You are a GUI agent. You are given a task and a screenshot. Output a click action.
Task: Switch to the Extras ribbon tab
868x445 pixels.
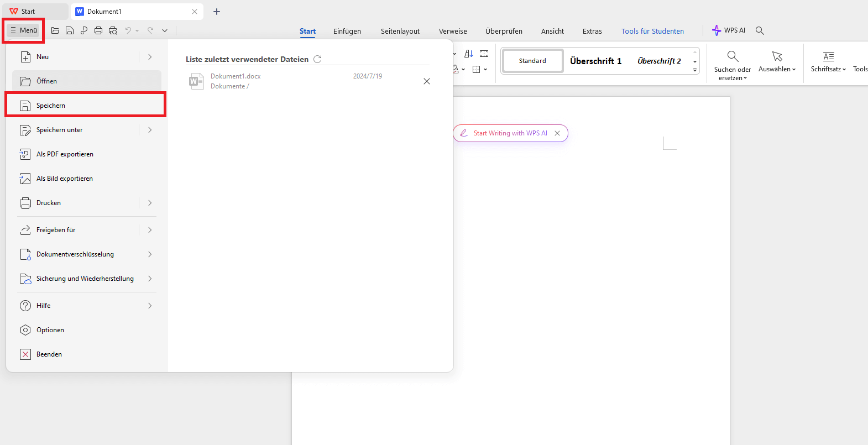(x=592, y=31)
